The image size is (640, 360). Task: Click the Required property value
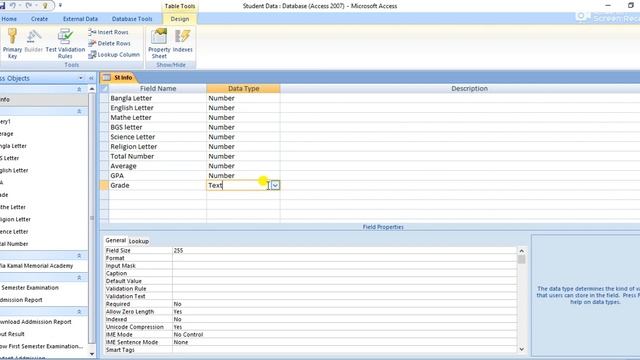point(344,304)
